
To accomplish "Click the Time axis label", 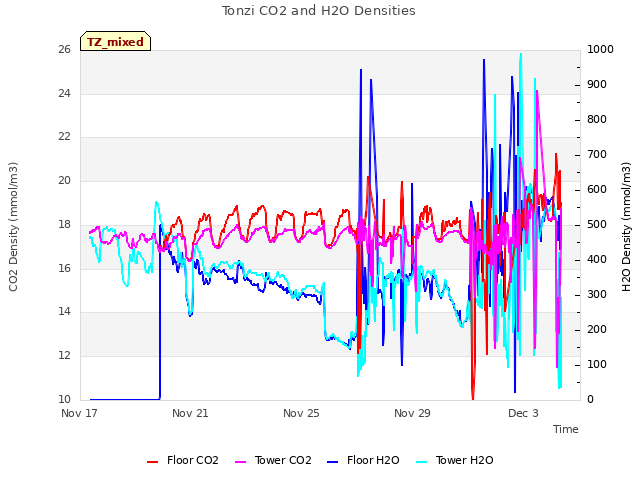I will [566, 429].
